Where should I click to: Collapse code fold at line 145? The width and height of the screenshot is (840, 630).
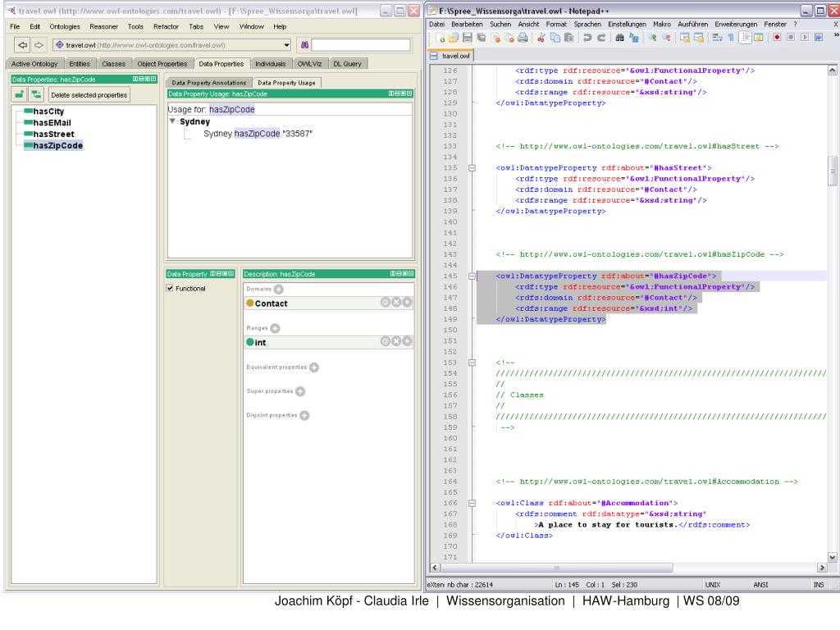[x=472, y=277]
